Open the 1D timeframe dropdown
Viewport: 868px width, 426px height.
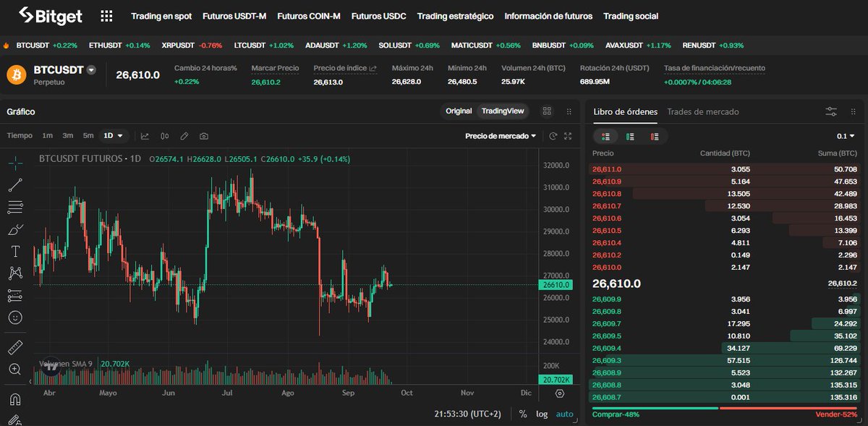(113, 135)
